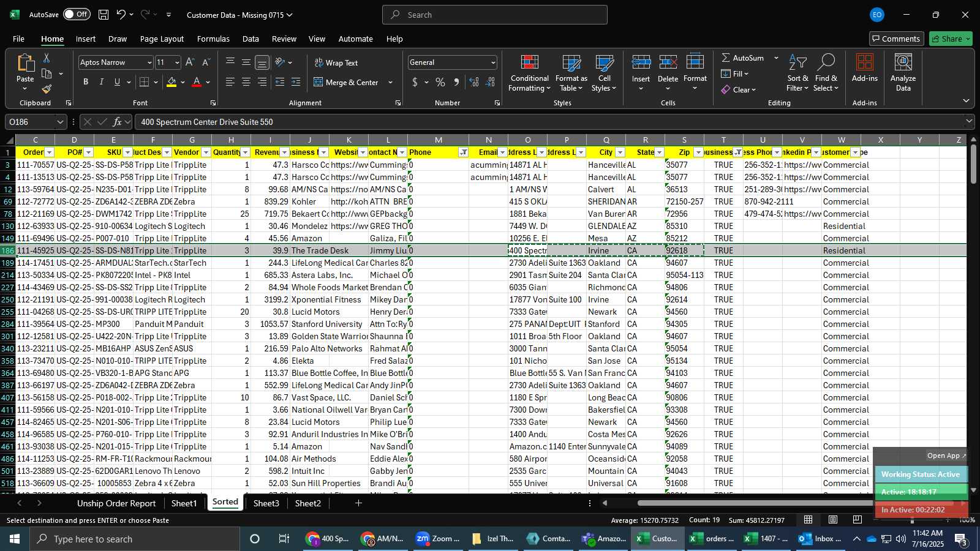
Task: Open Chrome 400 Sp... taskbar item
Action: (328, 539)
